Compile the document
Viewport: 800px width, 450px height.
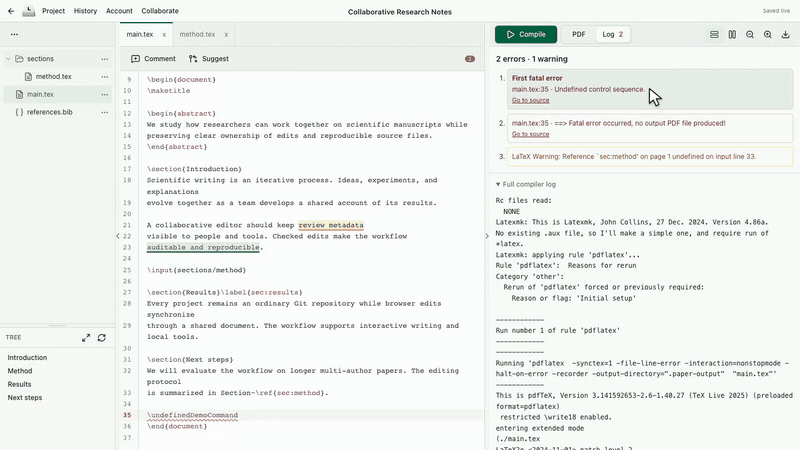point(526,34)
